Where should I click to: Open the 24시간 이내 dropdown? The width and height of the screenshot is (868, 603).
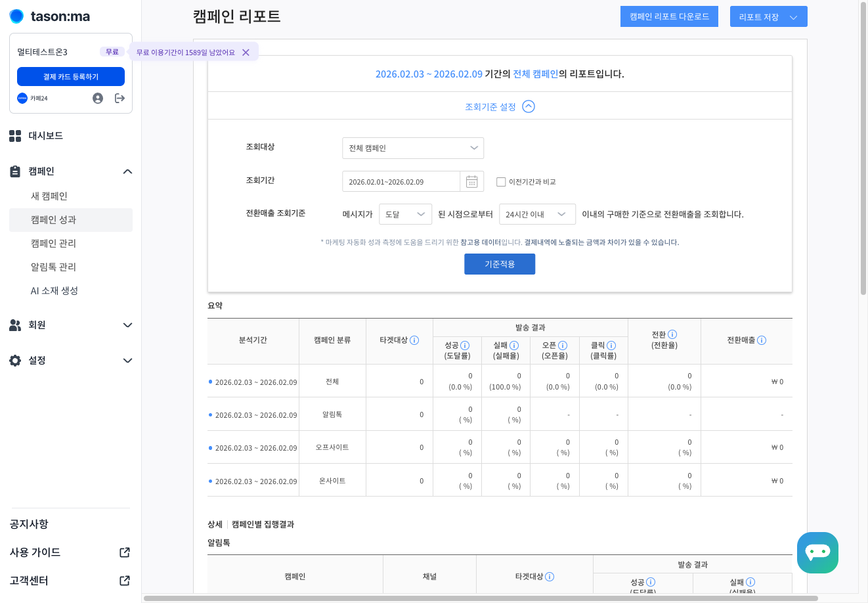(537, 214)
